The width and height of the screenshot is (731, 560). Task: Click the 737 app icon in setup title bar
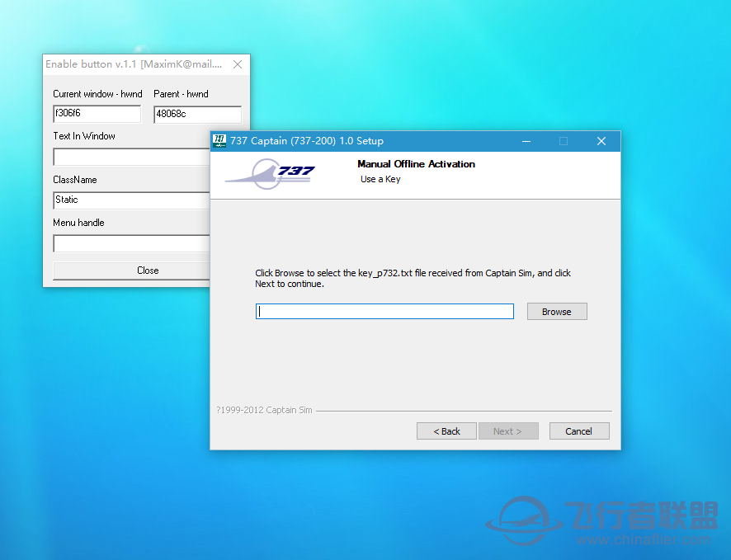coord(219,141)
